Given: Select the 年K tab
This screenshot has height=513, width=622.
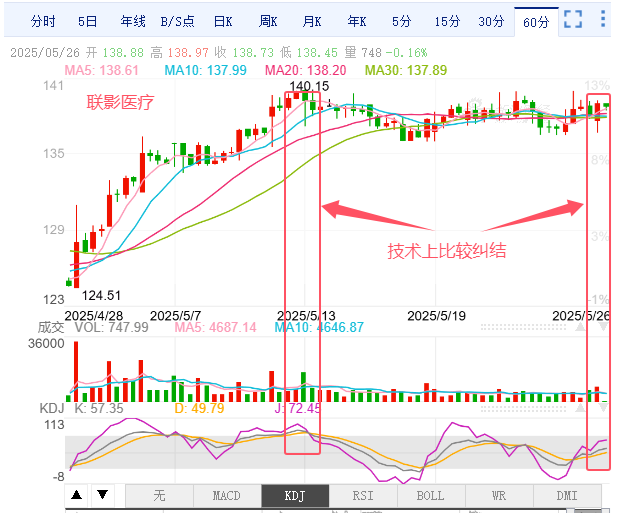Looking at the screenshot, I should tap(357, 21).
